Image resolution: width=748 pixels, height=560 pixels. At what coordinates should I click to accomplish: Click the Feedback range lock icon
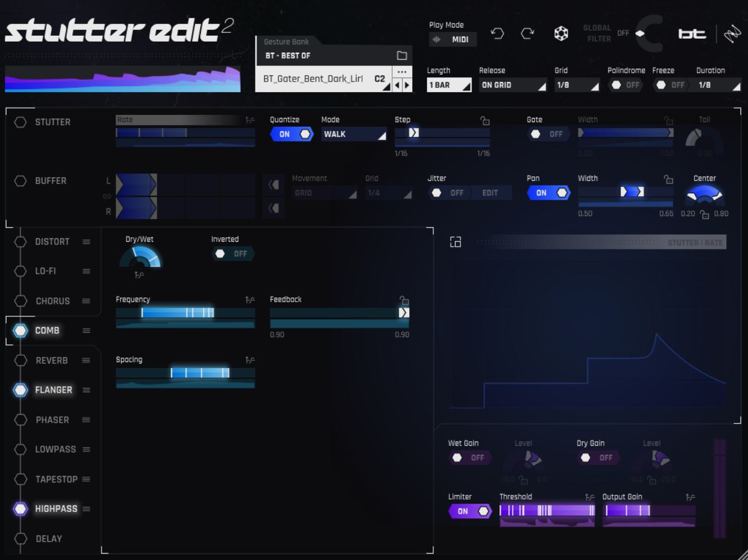[404, 300]
